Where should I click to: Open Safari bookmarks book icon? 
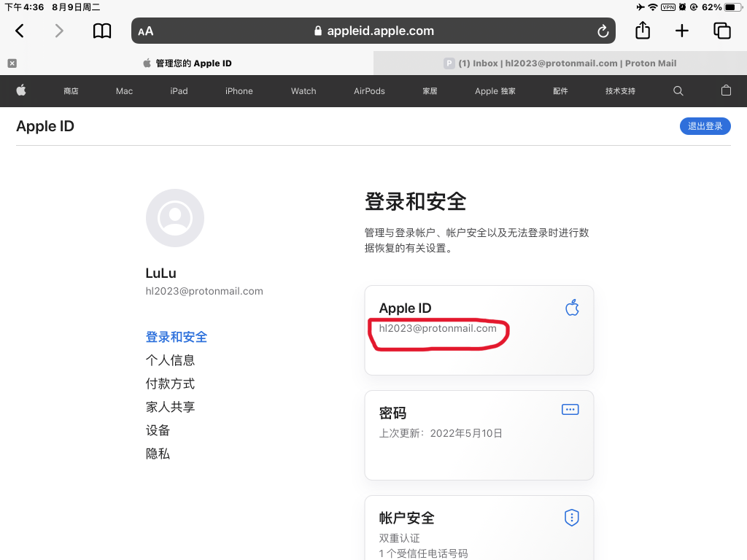pyautogui.click(x=102, y=31)
